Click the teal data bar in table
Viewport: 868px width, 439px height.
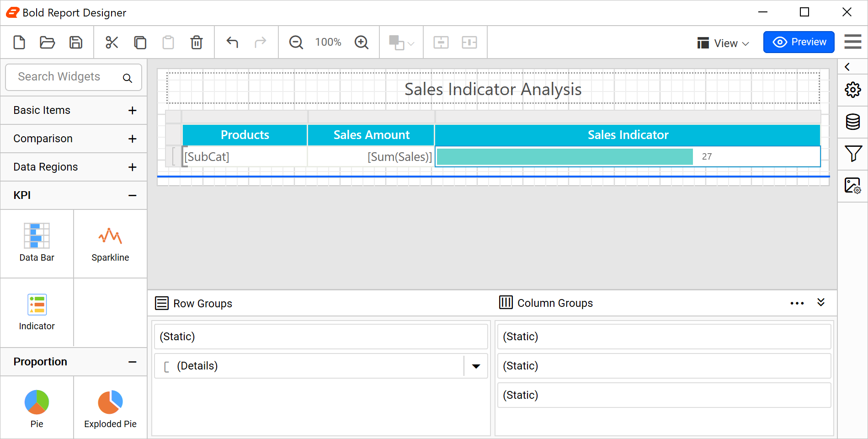(565, 157)
